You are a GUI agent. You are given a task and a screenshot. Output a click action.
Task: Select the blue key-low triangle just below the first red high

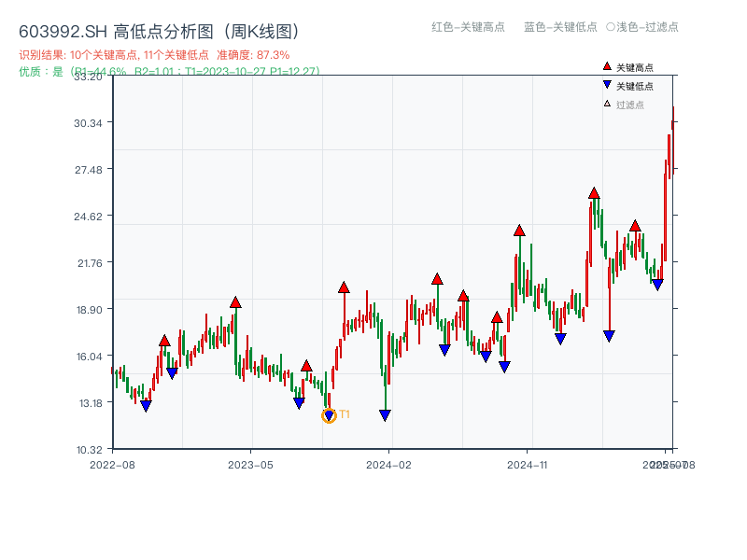click(x=172, y=372)
